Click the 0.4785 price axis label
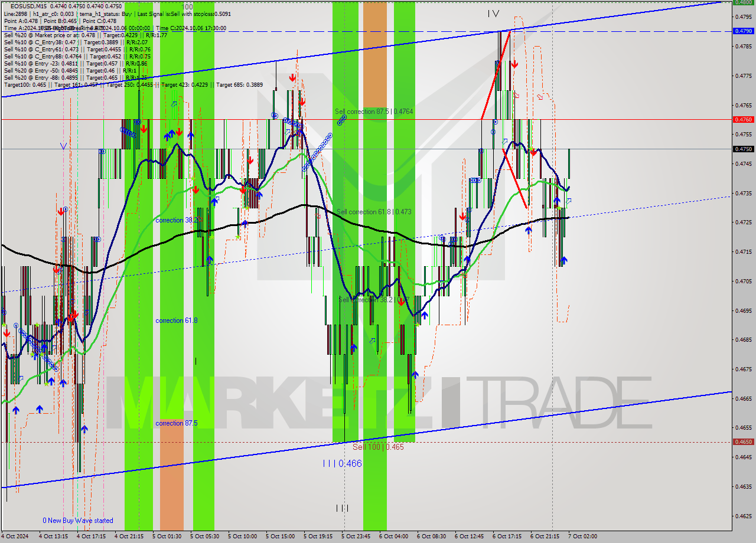 click(744, 47)
